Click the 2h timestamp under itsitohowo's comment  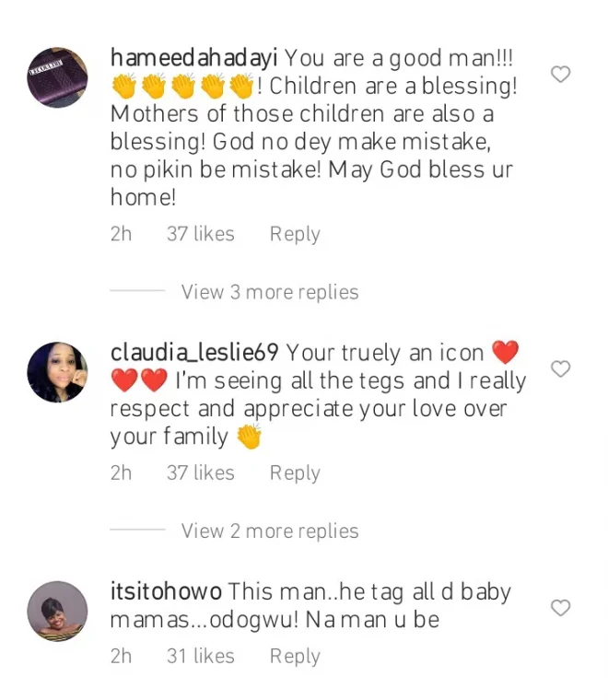pos(121,656)
